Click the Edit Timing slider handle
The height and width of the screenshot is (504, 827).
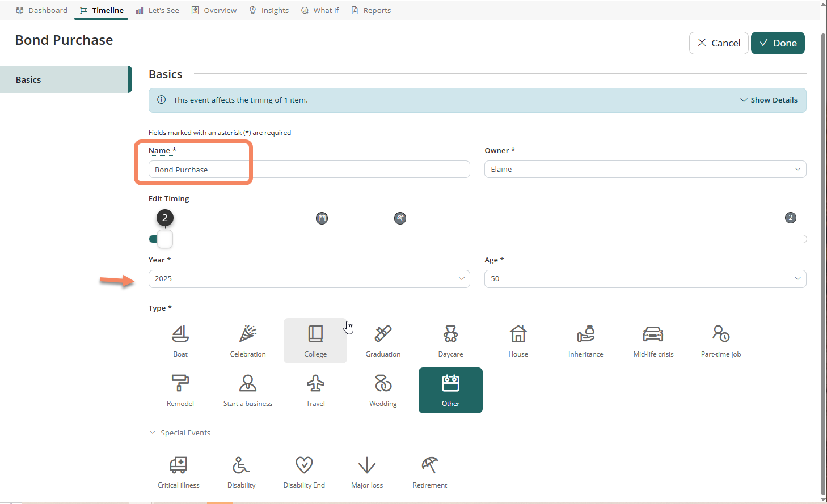pos(164,239)
